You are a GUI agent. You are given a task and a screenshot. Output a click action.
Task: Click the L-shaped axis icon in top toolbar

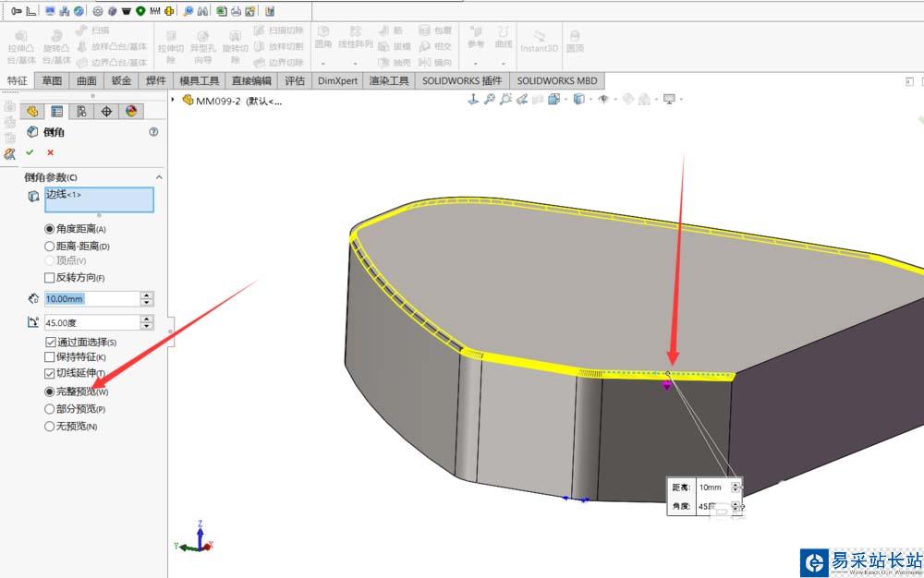point(31,11)
